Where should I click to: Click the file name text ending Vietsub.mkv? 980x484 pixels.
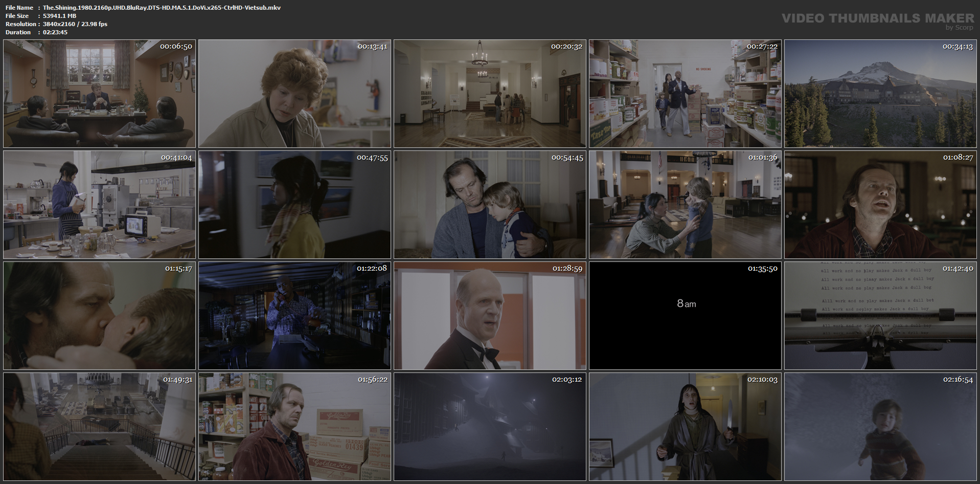click(x=162, y=8)
